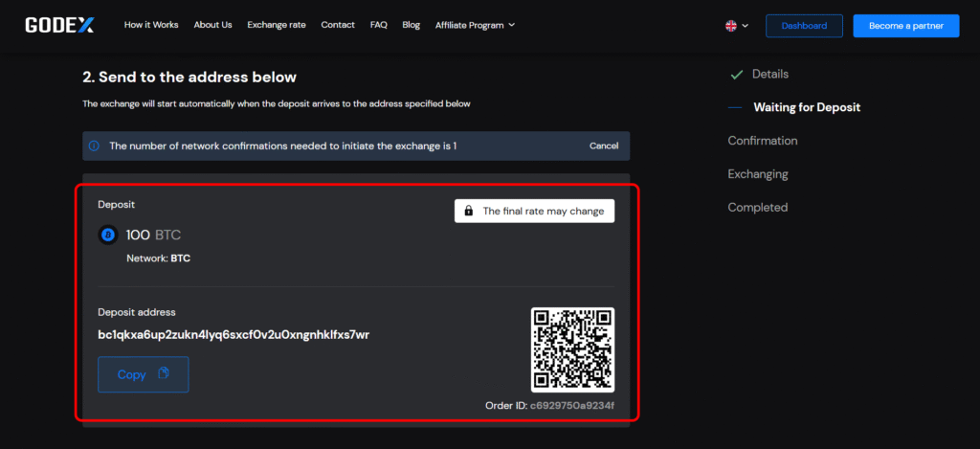Click the green checkmark beside Details
Image resolution: width=980 pixels, height=449 pixels.
pos(736,75)
